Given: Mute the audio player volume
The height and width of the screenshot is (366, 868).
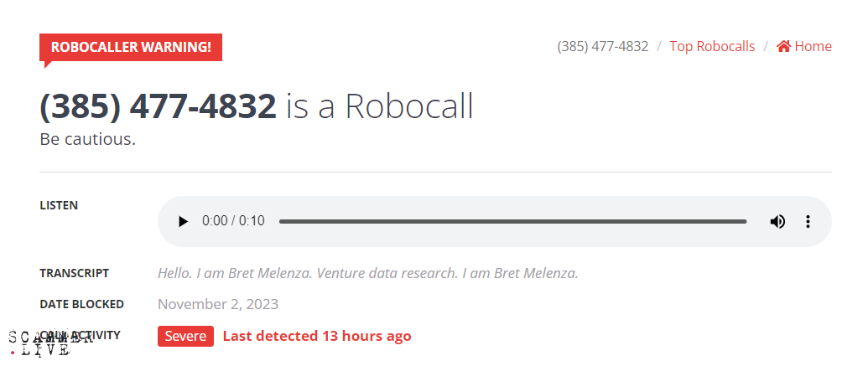Looking at the screenshot, I should tap(777, 222).
